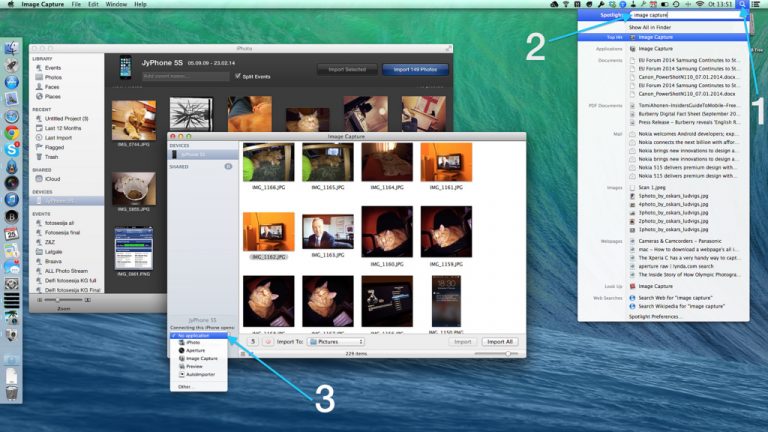Open the Trash in the Dock
This screenshot has width=768, height=432.
click(x=11, y=393)
